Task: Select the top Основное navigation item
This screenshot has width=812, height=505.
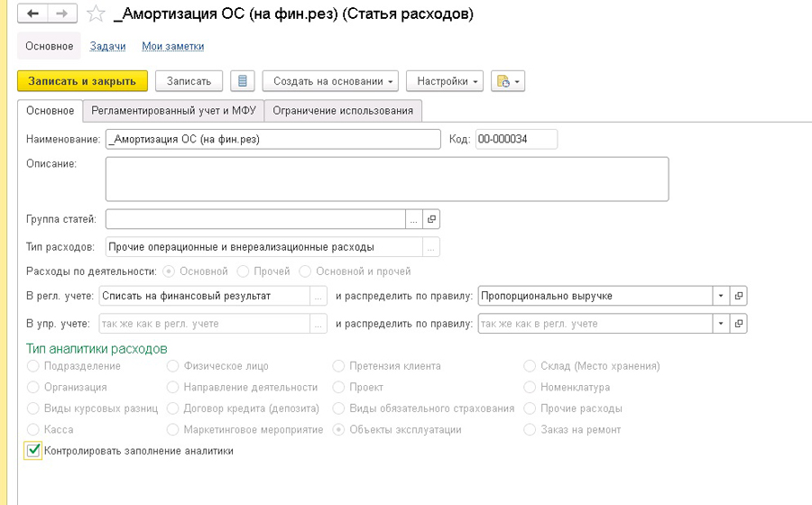Action: pos(50,46)
